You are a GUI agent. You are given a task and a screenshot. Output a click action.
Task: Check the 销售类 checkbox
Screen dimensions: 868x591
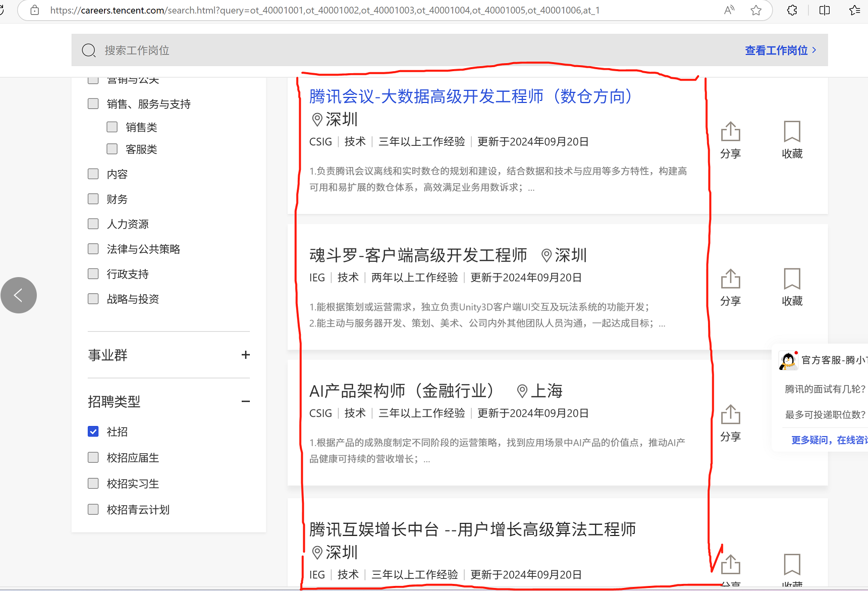tap(112, 127)
